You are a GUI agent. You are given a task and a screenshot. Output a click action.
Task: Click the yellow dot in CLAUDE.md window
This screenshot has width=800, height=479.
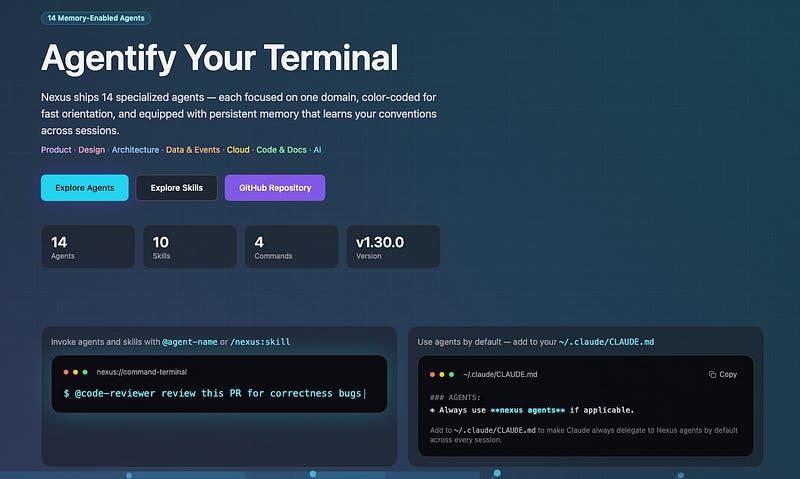442,374
